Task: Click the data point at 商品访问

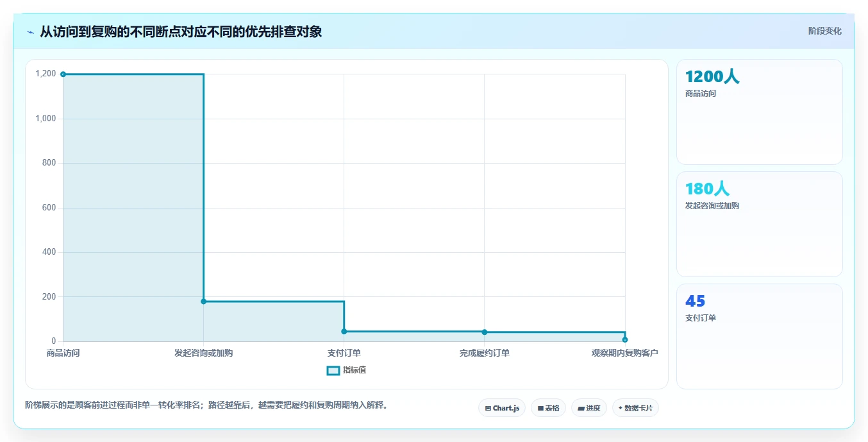Action: [63, 74]
